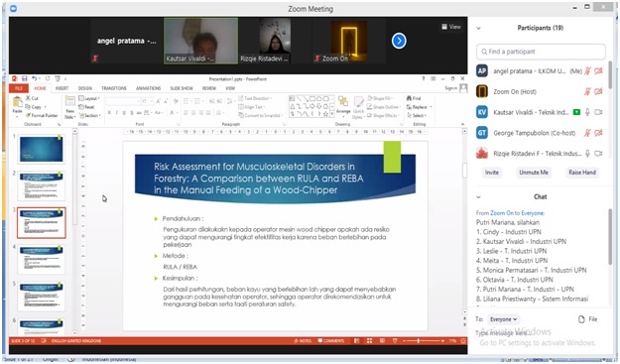Screen dimensions: 620x364
Task: Click the View button in Zoom video strip
Action: pos(451,27)
